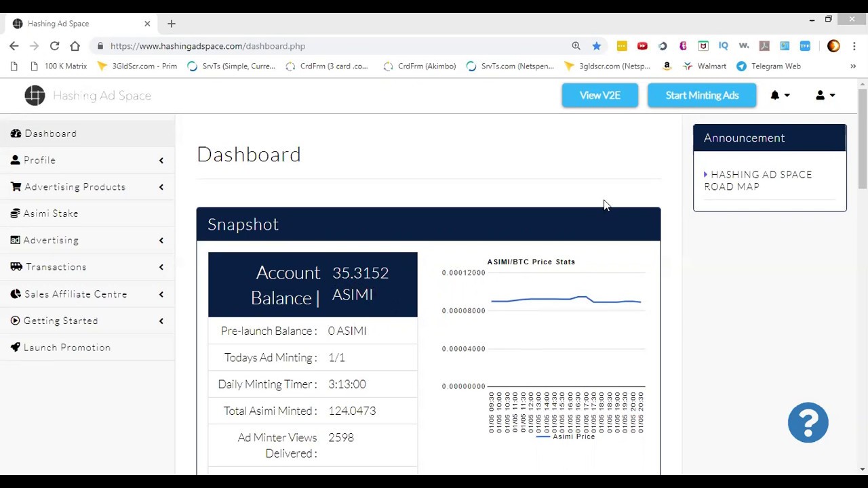Click the Dashboard gauge icon in sidebar
Image resolution: width=868 pixels, height=488 pixels.
[16, 134]
